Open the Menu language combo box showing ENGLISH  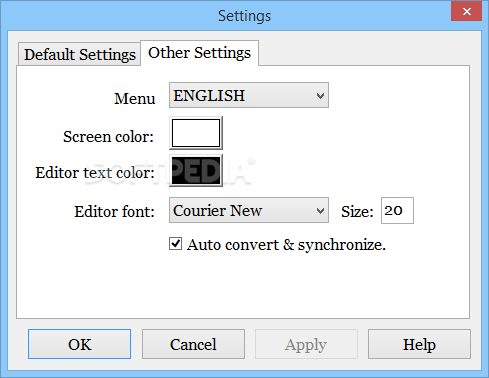[249, 95]
